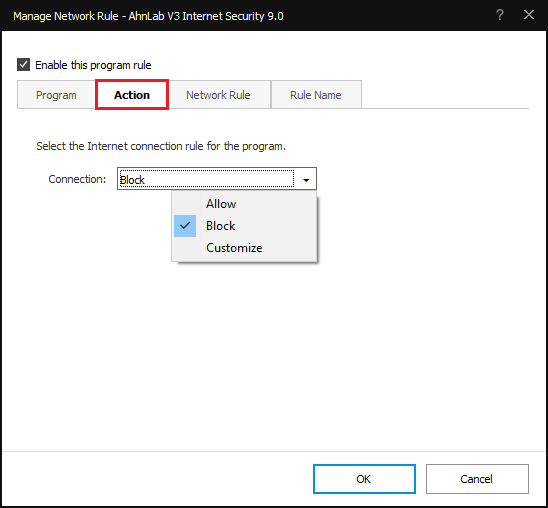Switch to the Program tab
Image resolution: width=548 pixels, height=508 pixels.
[56, 95]
